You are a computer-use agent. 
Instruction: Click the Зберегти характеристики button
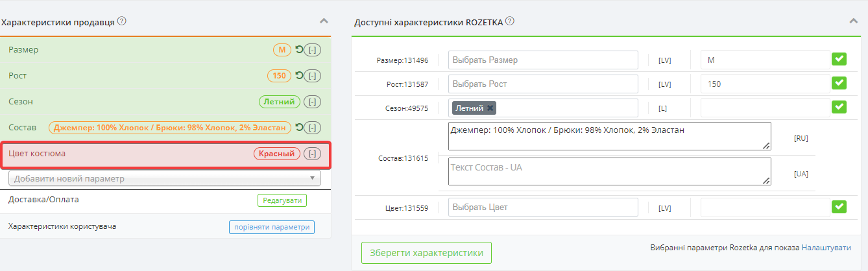coord(426,253)
